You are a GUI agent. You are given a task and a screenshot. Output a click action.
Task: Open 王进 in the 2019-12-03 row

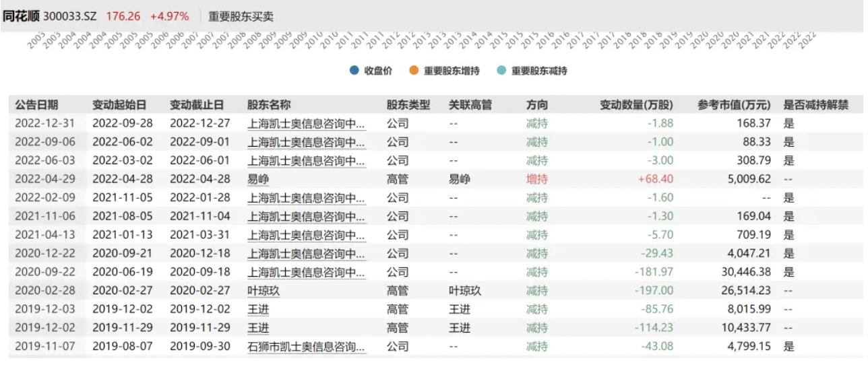(258, 309)
